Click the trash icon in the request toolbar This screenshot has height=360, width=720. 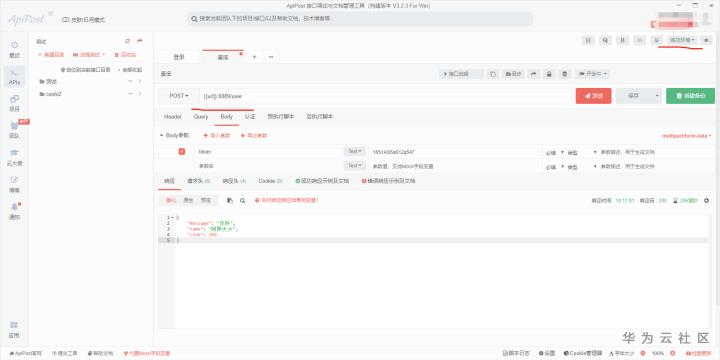(x=565, y=74)
